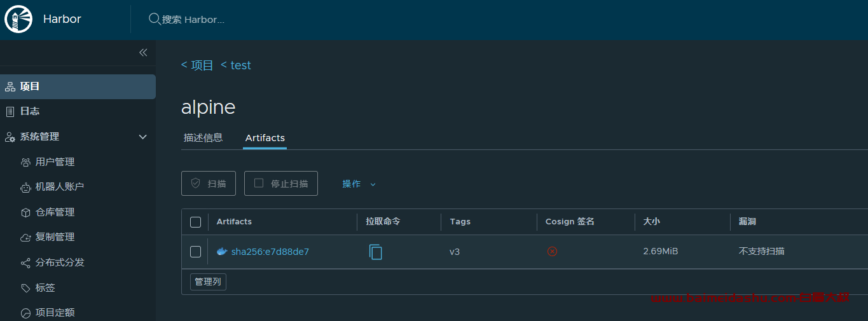Screen dimensions: 868x321
Task: Click the 日志 logs icon
Action: tap(10, 111)
